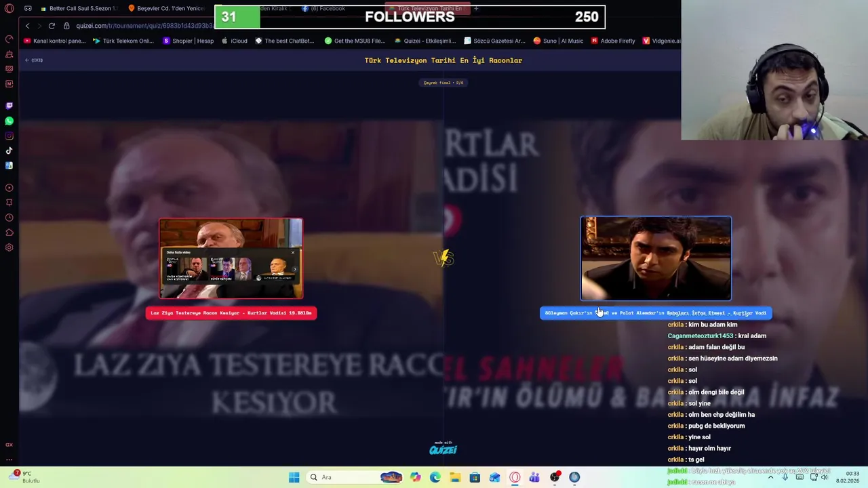
Task: Click the Quizei logo at bottom
Action: pos(443,449)
